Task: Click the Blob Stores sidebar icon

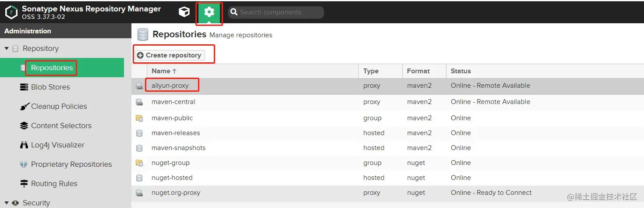Action: click(24, 87)
